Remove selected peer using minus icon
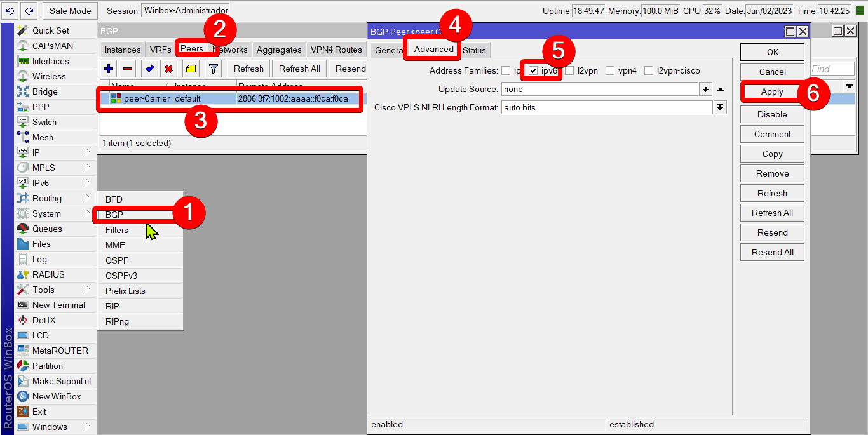Screen dimensions: 868x435 pyautogui.click(x=129, y=68)
